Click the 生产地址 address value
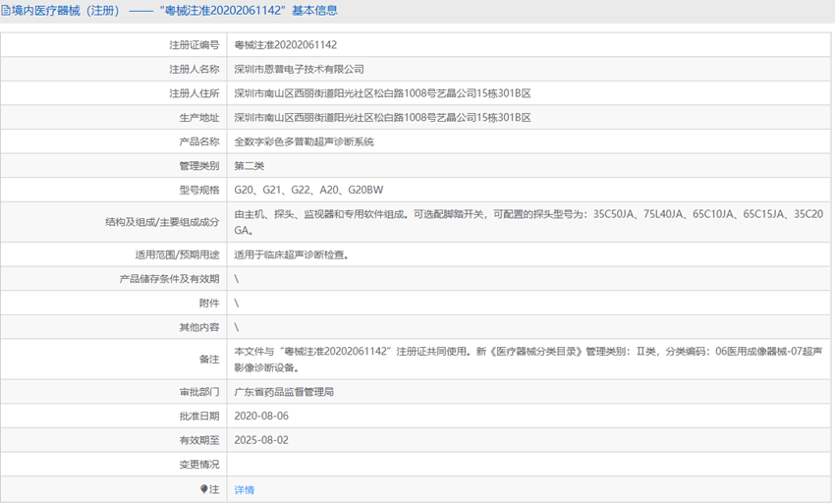Image resolution: width=835 pixels, height=504 pixels. tap(382, 118)
